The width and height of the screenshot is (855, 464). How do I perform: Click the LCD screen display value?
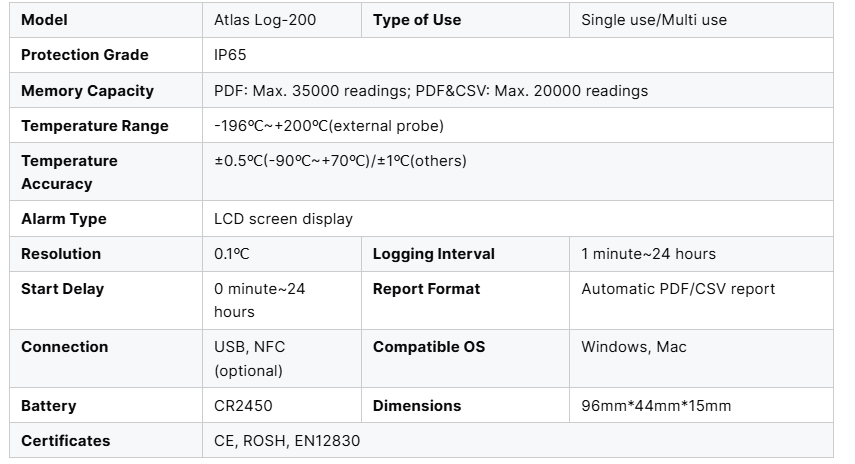(x=283, y=219)
